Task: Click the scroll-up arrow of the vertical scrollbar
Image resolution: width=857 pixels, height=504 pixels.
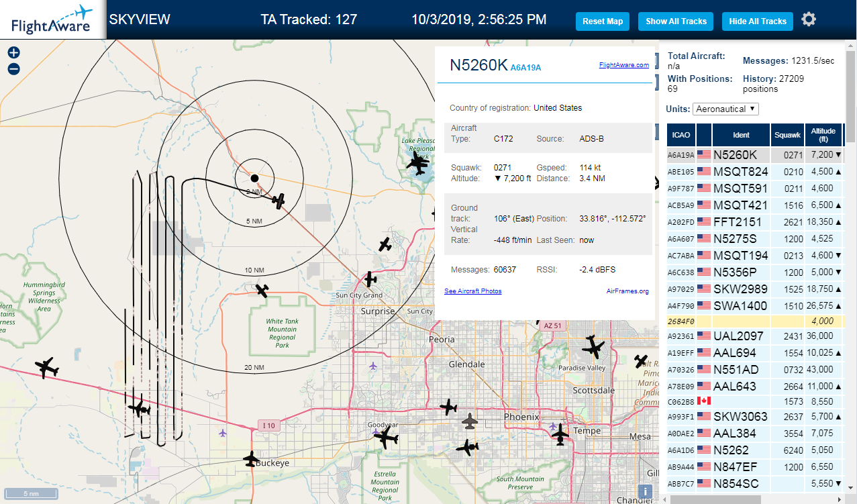Action: (x=851, y=44)
